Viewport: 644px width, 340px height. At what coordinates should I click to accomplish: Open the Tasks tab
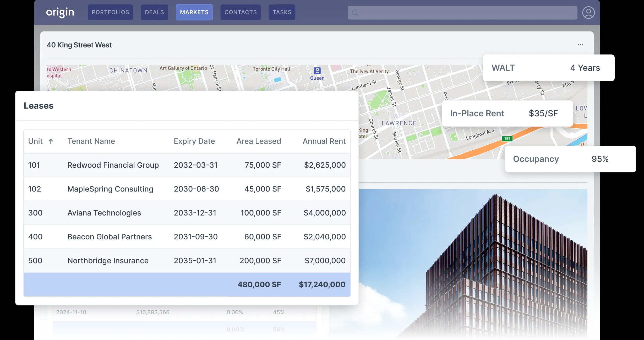click(282, 12)
